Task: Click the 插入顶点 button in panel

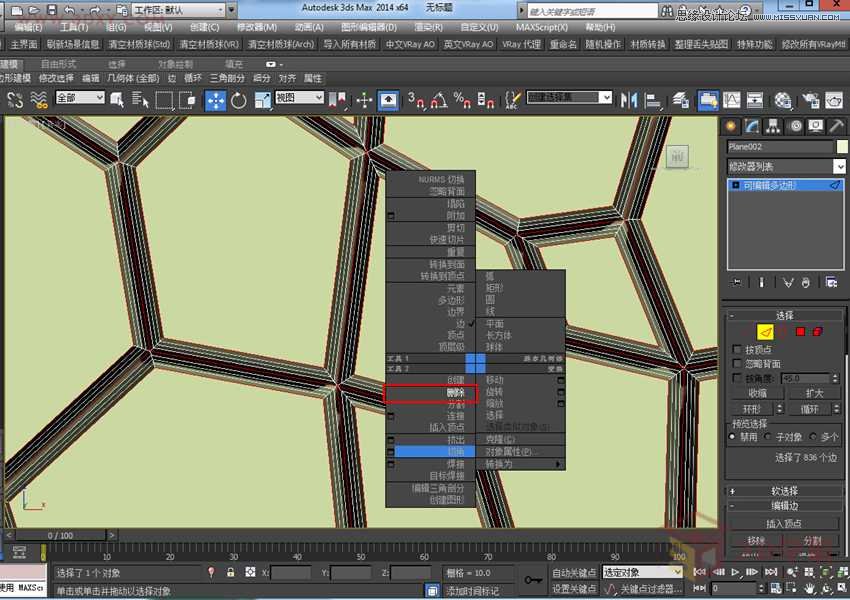Action: click(x=784, y=524)
